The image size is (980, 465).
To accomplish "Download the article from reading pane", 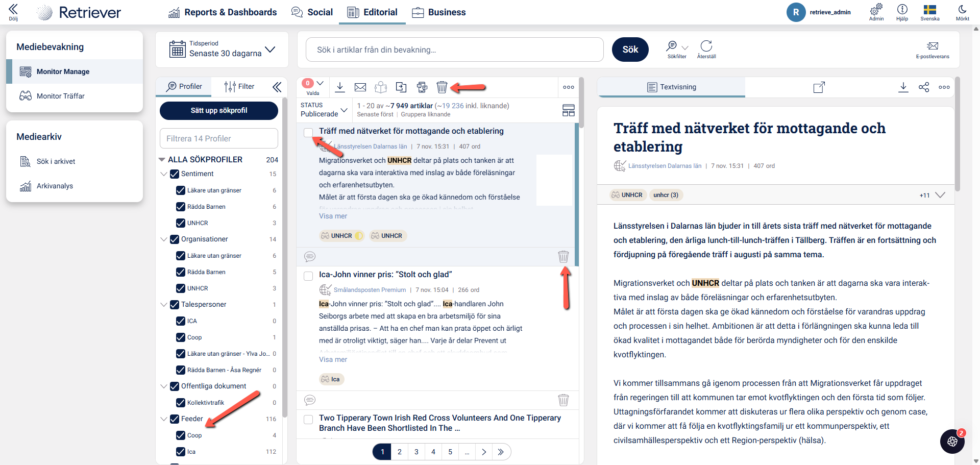I will tap(903, 87).
